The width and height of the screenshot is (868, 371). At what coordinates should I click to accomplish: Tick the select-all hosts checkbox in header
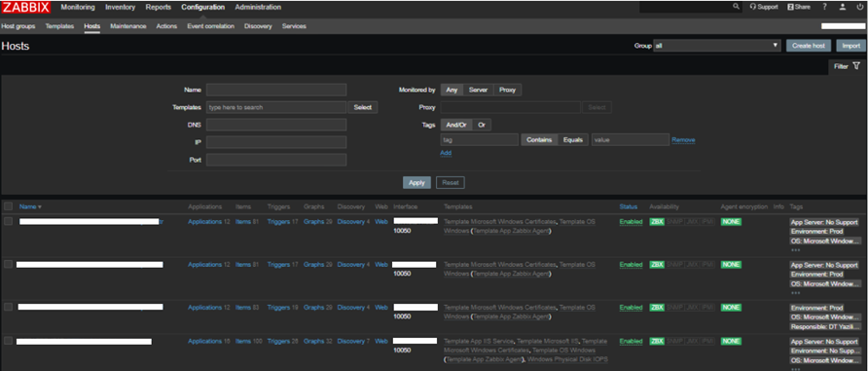(9, 206)
